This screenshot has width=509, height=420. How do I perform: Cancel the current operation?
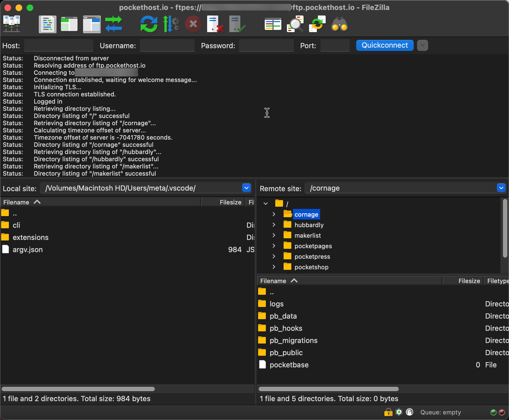tap(193, 24)
